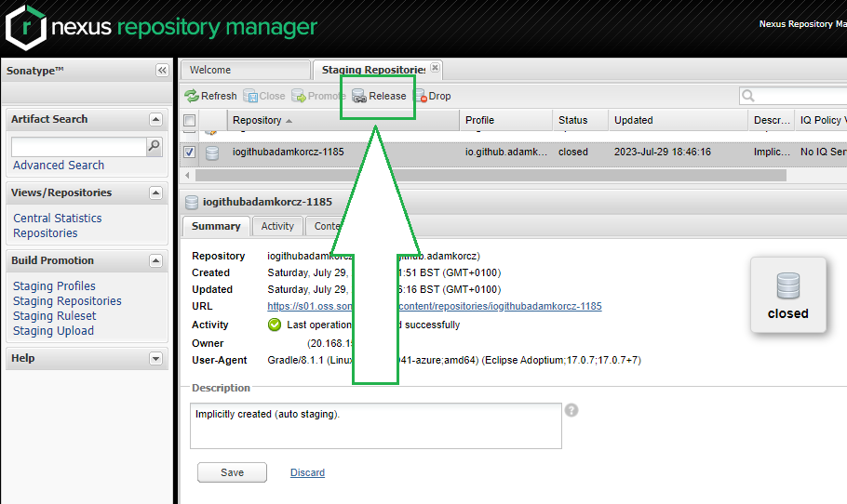The height and width of the screenshot is (504, 847).
Task: Expand the Help panel
Action: click(155, 358)
